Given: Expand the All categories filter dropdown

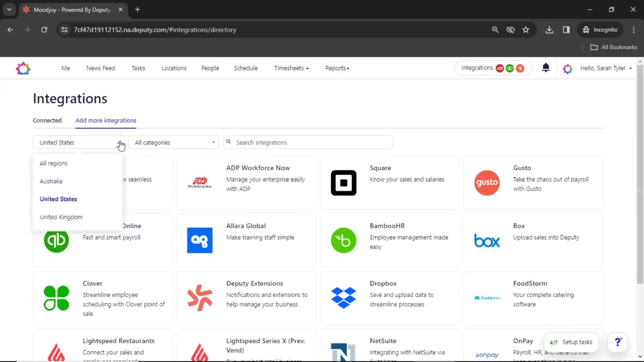Looking at the screenshot, I should coord(174,142).
